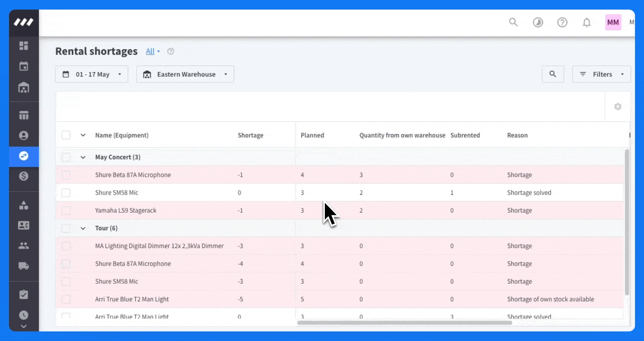Select the Yamaha LS9 Stagerack checkbox
This screenshot has height=341, width=644.
[x=66, y=210]
